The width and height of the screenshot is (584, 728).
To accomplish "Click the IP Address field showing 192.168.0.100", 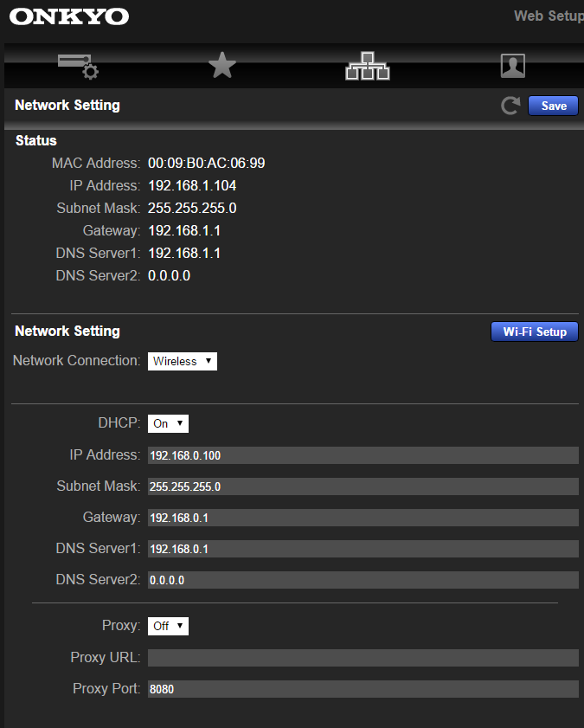I will [363, 455].
